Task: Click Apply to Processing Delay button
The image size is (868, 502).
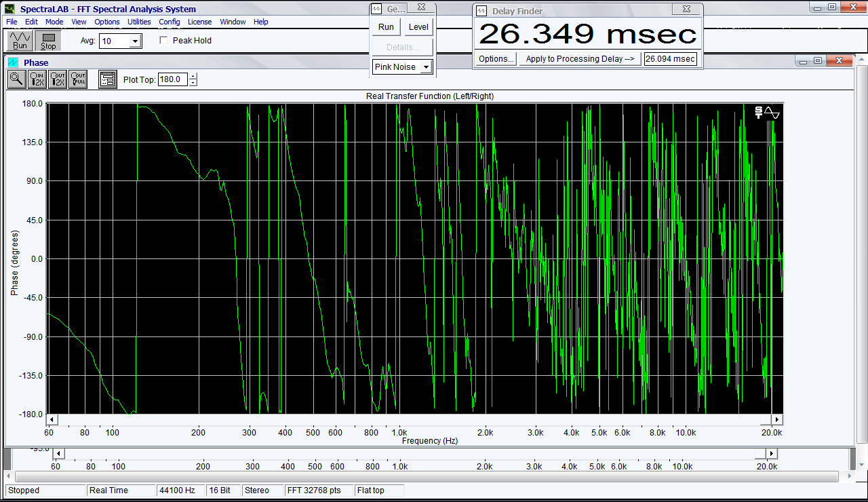Action: [580, 59]
